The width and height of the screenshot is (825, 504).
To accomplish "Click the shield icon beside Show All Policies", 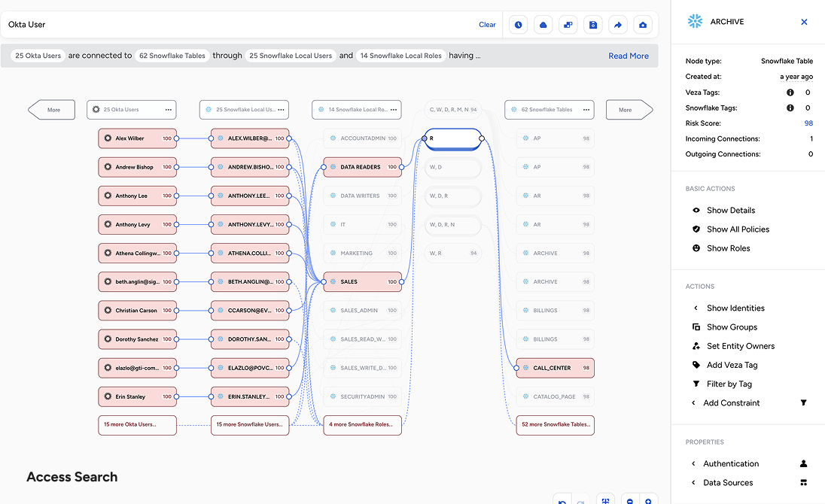I will click(696, 229).
